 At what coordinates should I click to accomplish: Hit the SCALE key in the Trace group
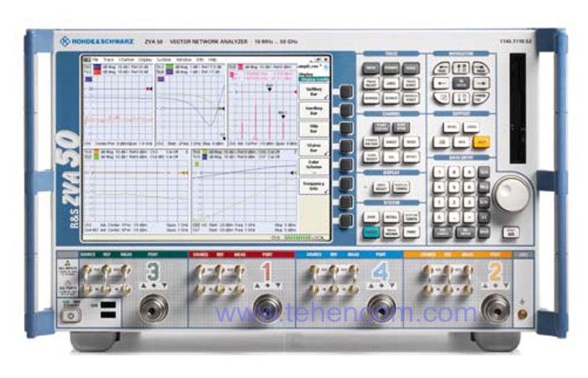pyautogui.click(x=410, y=69)
